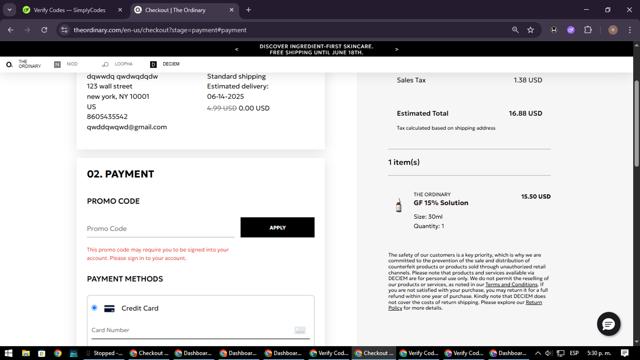Click the extension icon left of purple one
640x360 pixels.
(553, 30)
